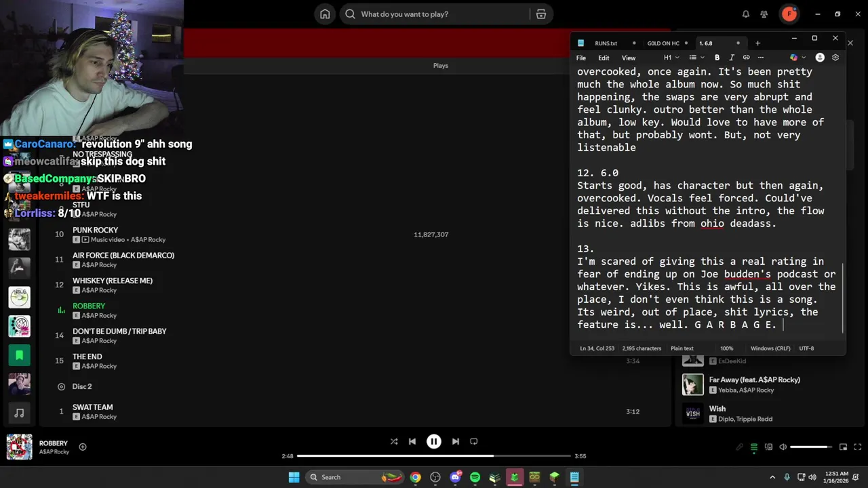Viewport: 868px width, 488px height.
Task: Open Notepad account icon
Action: 820,58
